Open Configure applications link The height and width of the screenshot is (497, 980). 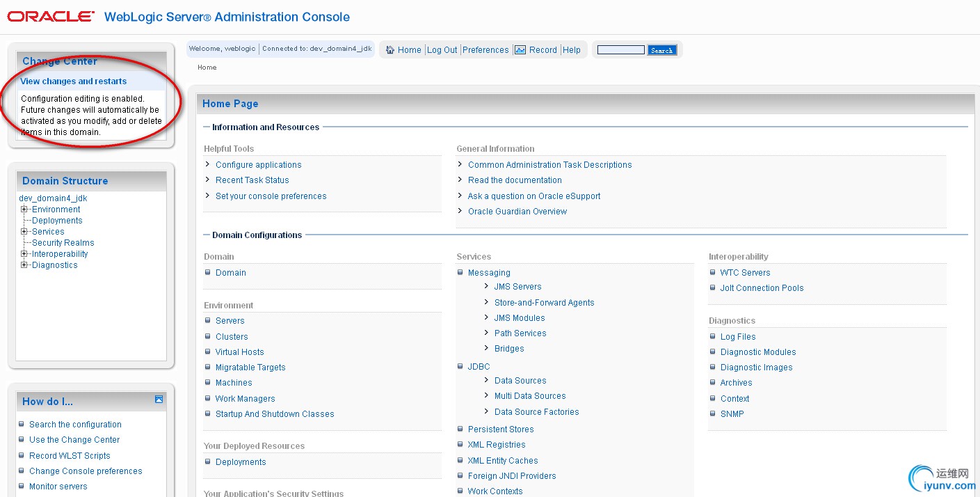(259, 165)
